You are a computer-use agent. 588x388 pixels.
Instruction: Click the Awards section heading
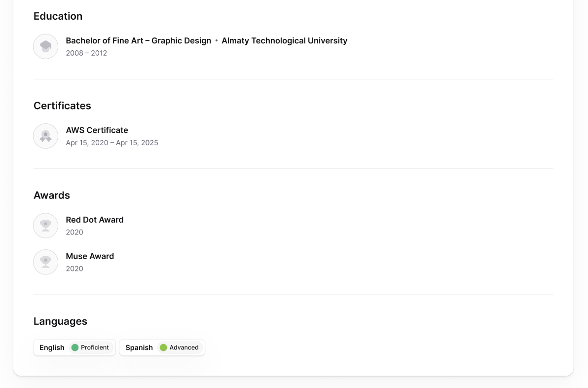52,195
